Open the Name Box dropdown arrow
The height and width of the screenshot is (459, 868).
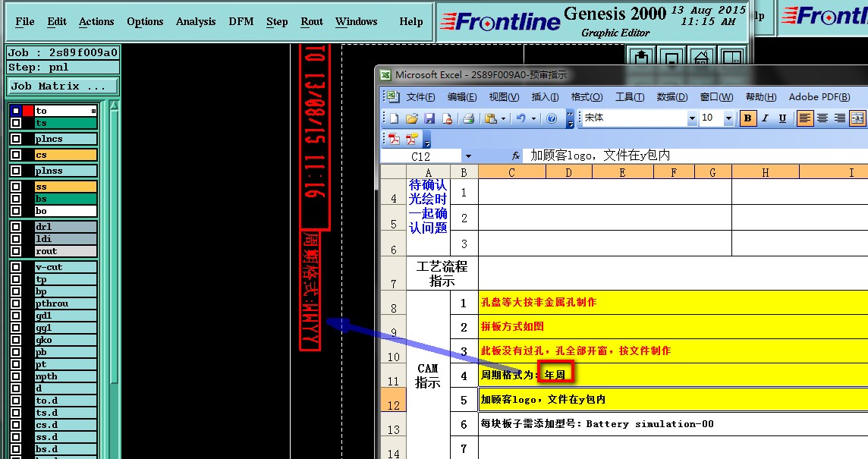(468, 156)
